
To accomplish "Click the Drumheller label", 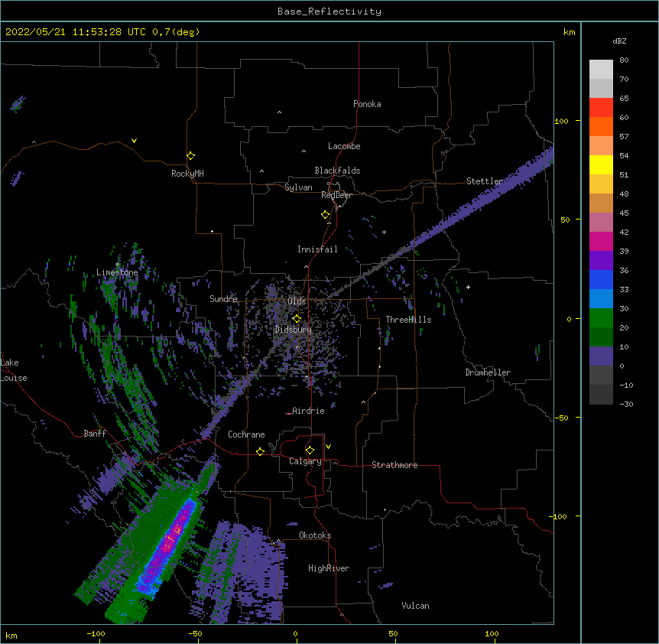I will click(x=488, y=372).
